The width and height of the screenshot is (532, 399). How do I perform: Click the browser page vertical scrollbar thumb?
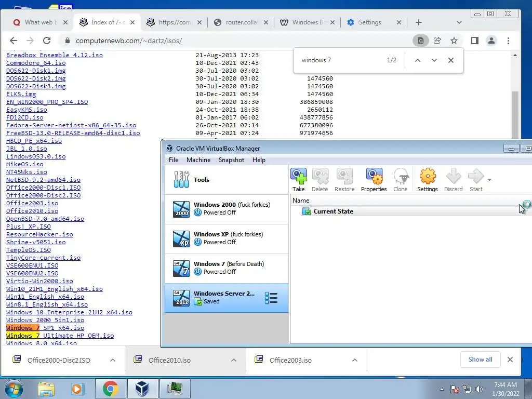515,115
